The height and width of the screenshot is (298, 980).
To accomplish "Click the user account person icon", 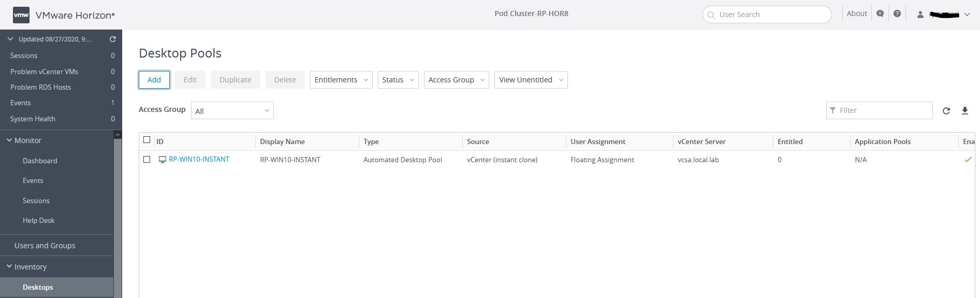I will tap(920, 15).
